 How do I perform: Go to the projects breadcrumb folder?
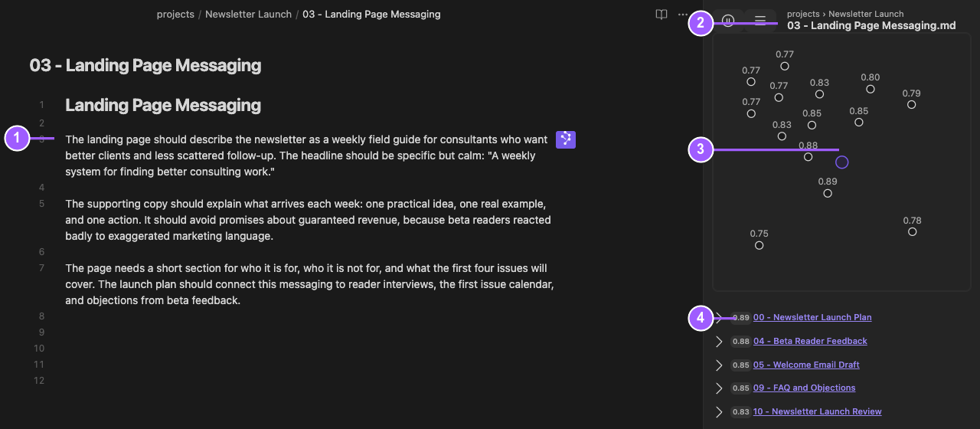(x=175, y=14)
